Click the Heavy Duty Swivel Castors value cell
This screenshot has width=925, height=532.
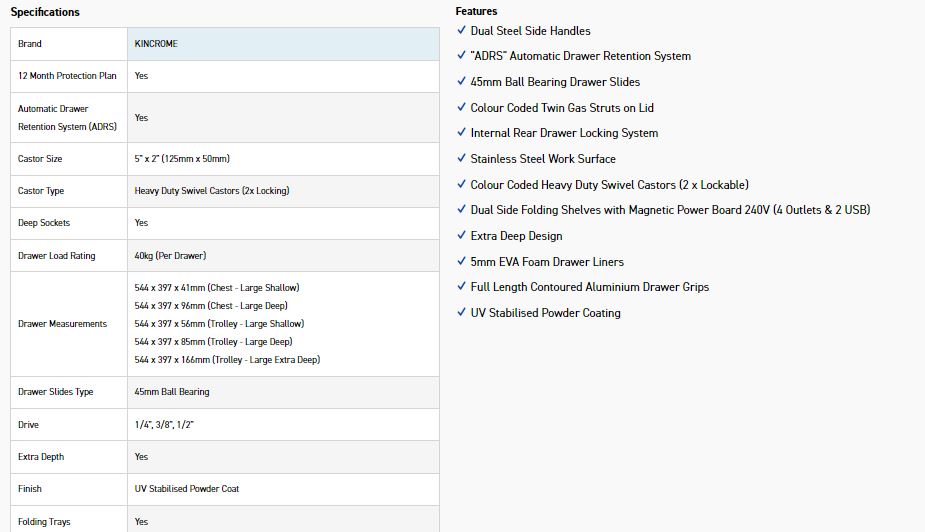pos(212,191)
